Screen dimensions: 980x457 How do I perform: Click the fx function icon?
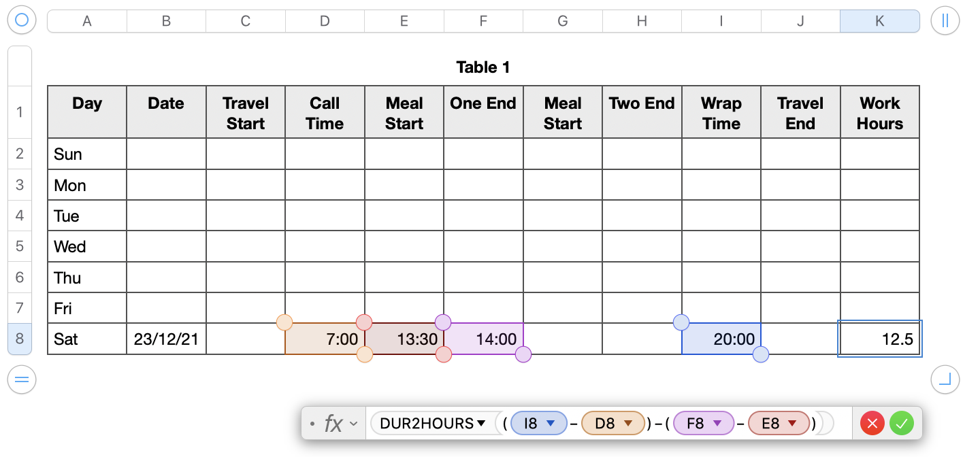[333, 424]
